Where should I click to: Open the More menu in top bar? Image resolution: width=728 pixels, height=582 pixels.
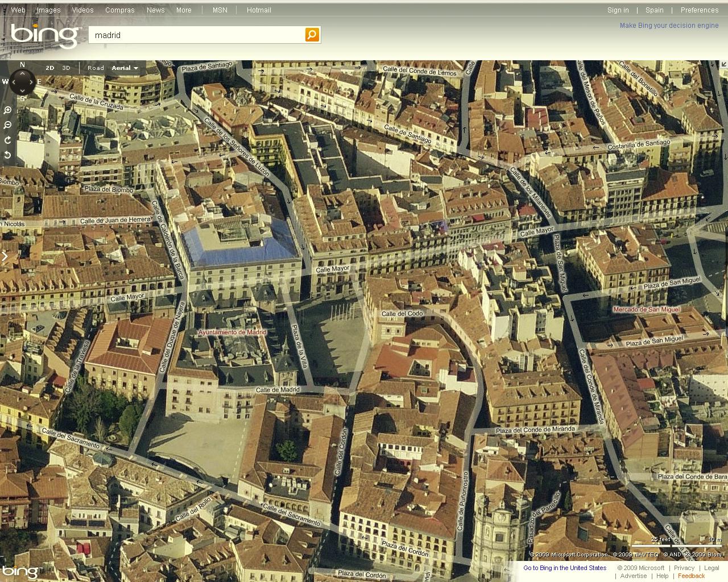click(x=183, y=10)
